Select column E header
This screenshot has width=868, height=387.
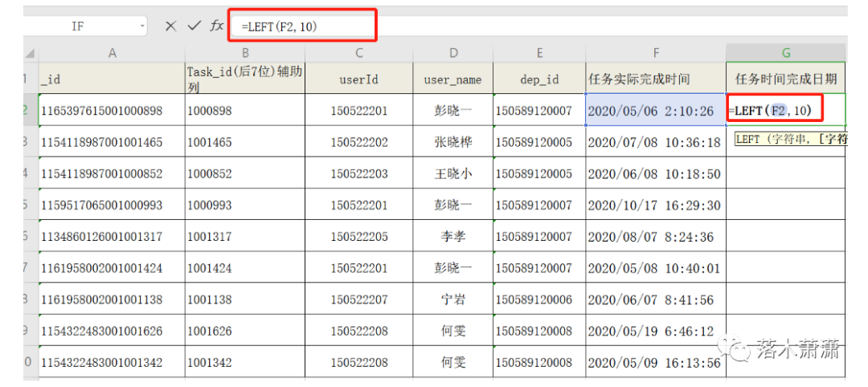(x=539, y=53)
